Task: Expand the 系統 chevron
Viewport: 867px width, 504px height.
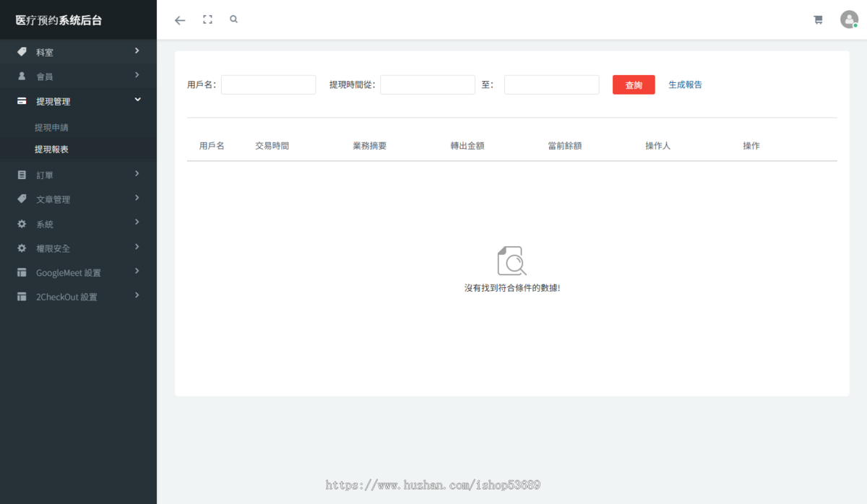Action: pyautogui.click(x=137, y=222)
